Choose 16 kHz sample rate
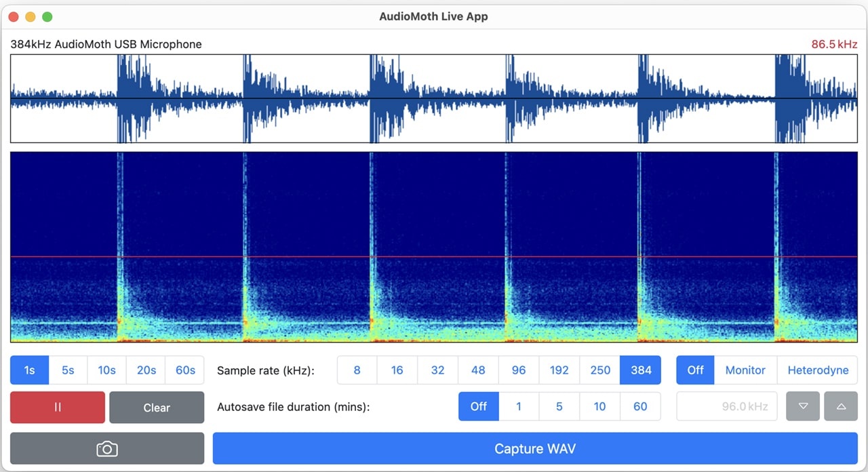The width and height of the screenshot is (868, 472). (397, 370)
